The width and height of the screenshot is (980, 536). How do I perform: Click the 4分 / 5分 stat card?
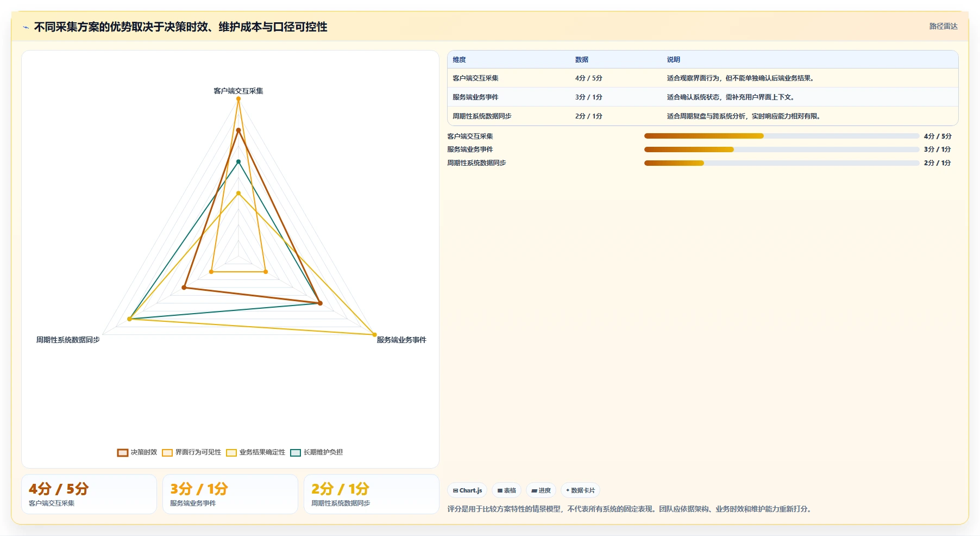89,494
